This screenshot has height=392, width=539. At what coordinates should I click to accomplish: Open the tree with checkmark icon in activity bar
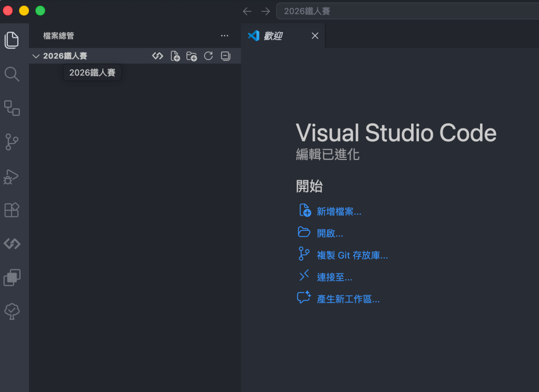pos(12,311)
